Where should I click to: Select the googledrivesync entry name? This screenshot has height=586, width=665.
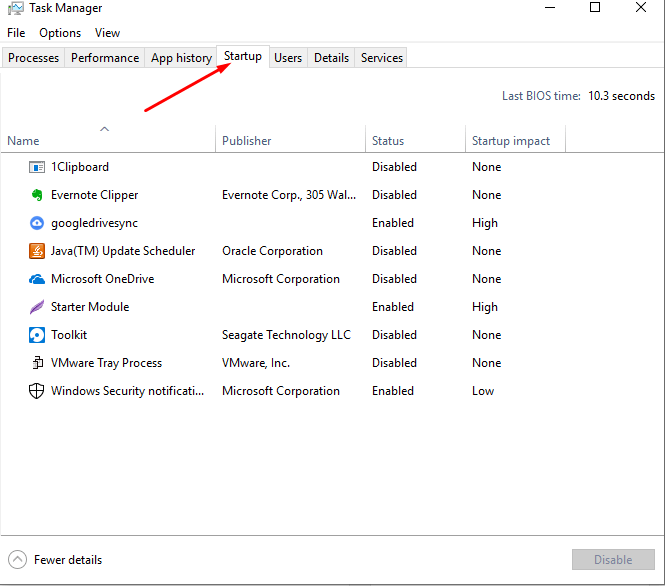(x=94, y=223)
